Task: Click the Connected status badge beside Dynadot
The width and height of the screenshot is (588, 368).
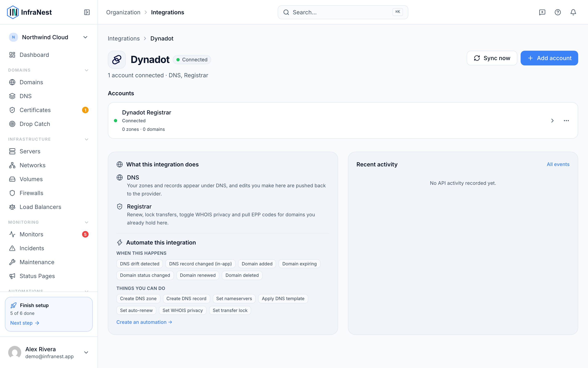Action: point(192,60)
